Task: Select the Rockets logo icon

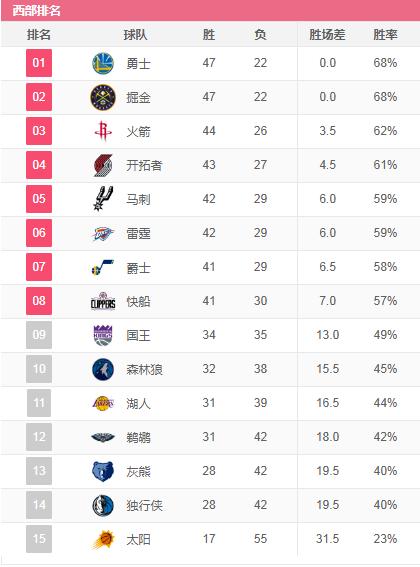Action: click(x=103, y=131)
